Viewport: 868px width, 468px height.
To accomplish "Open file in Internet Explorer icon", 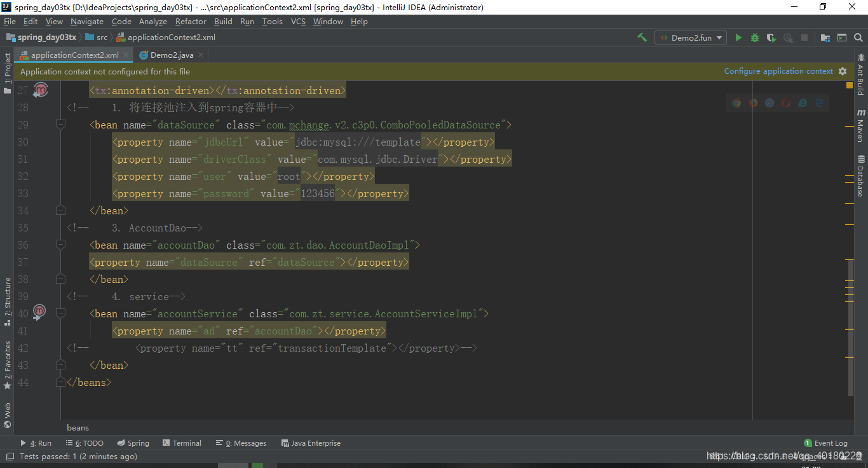I will (x=803, y=102).
